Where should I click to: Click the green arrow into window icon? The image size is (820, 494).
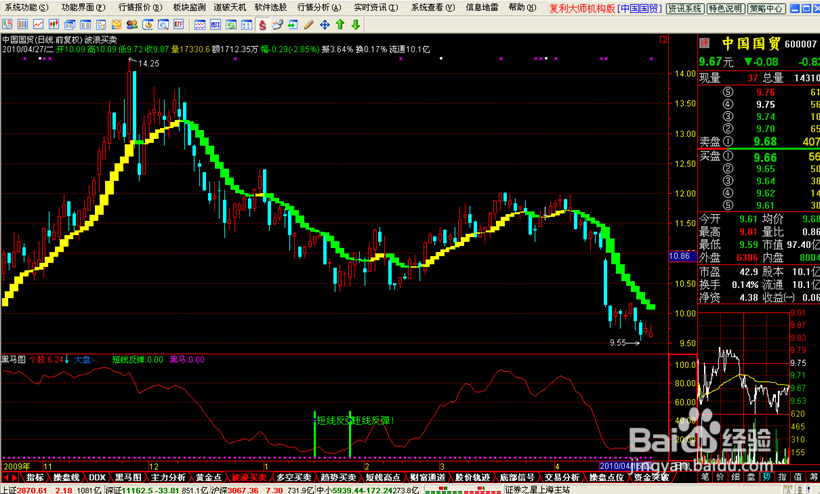293,25
